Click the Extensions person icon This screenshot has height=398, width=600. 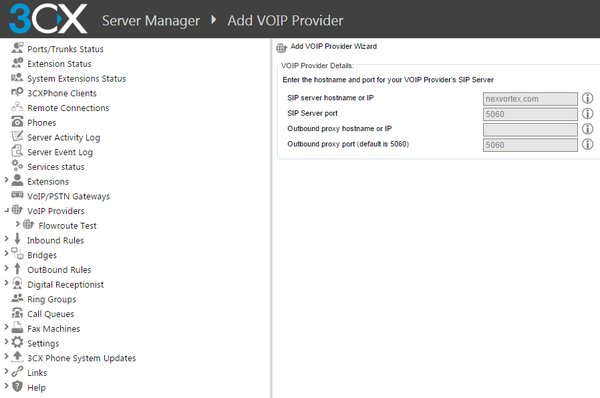click(17, 180)
